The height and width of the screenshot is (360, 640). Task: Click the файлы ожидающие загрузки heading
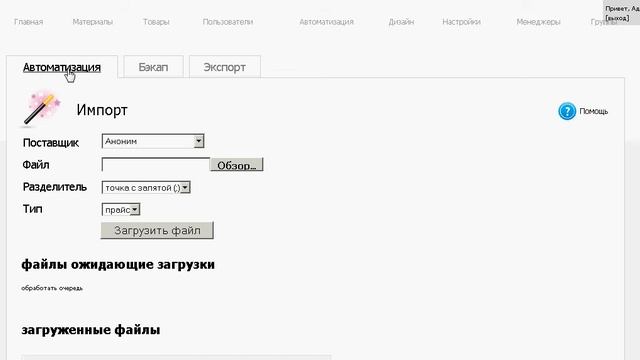pos(118,264)
